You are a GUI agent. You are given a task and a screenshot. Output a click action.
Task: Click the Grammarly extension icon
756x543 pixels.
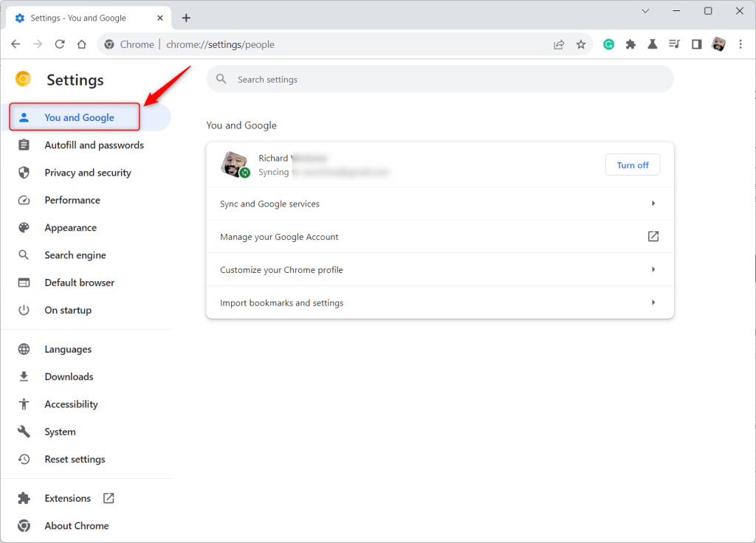coord(608,44)
